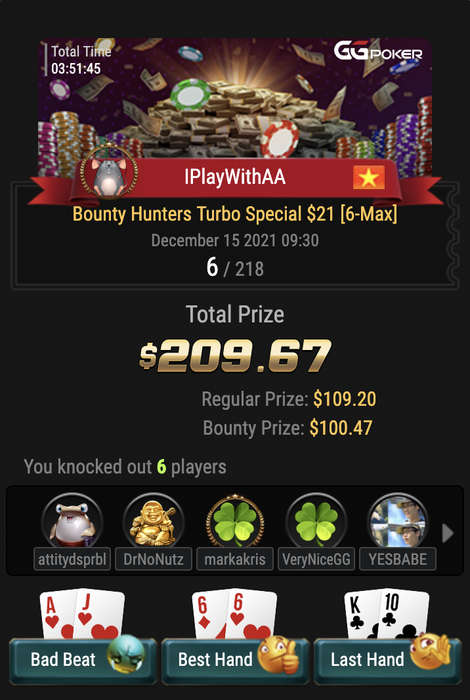Click the King Ten clubs cards

pos(387,613)
